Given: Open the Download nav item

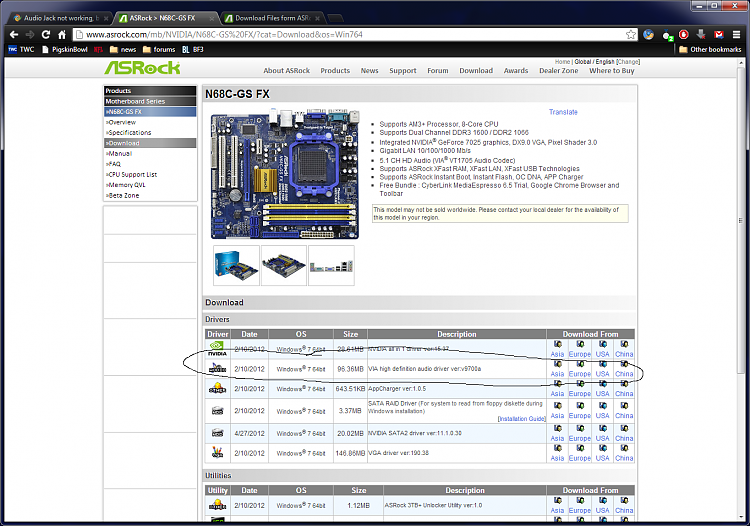Looking at the screenshot, I should 476,70.
